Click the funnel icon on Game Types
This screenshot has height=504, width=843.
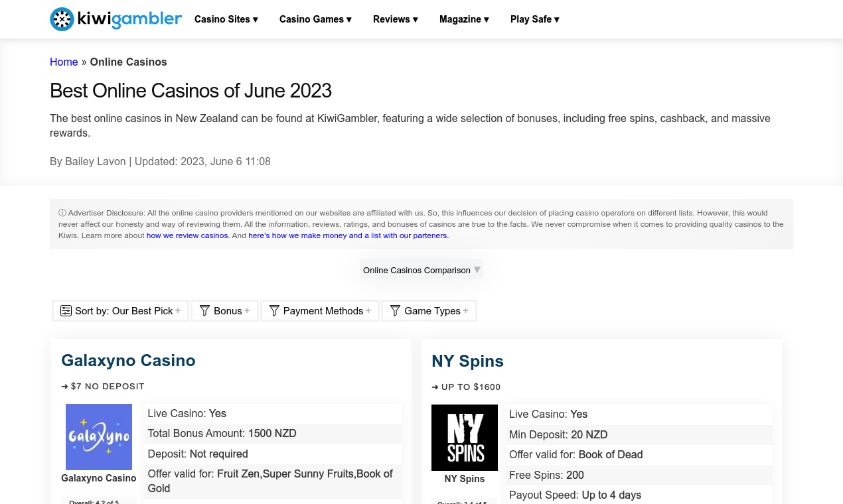(x=395, y=310)
